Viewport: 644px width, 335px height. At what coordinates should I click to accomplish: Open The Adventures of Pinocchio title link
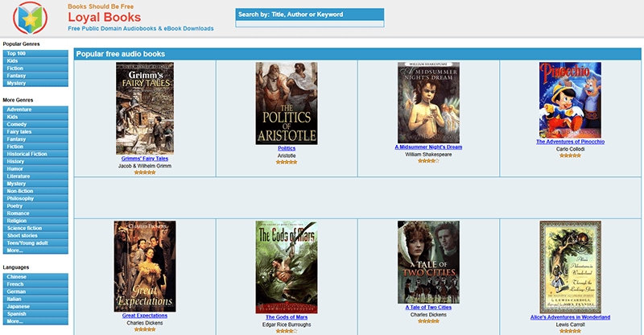(x=570, y=142)
